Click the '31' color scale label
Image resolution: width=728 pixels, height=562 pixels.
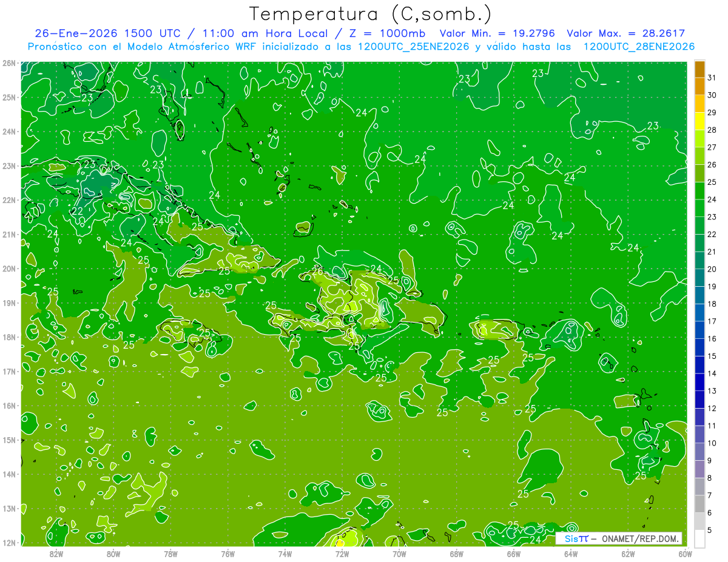[x=712, y=78]
